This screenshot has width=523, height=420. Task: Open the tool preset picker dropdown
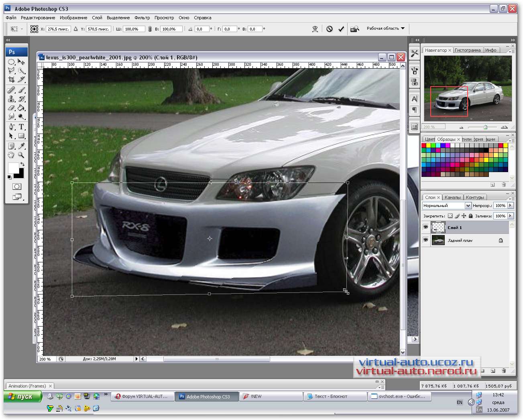coord(16,29)
